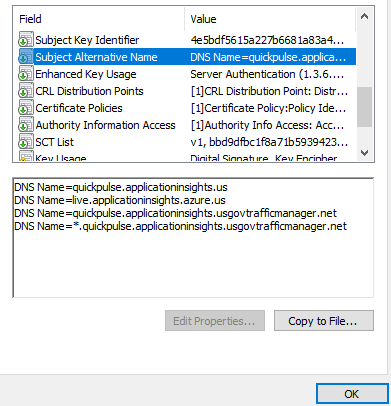The height and width of the screenshot is (406, 391).
Task: Click the CRL Distribution Points row icon
Action: pyautogui.click(x=26, y=91)
